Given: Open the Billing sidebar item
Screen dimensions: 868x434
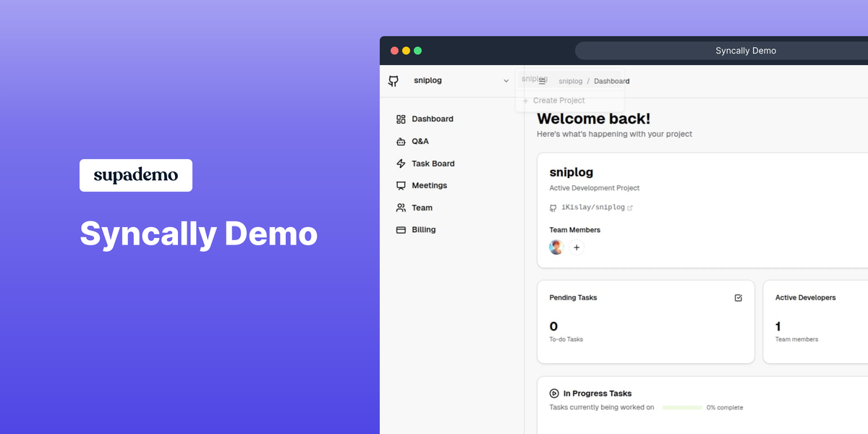Looking at the screenshot, I should coord(416,230).
